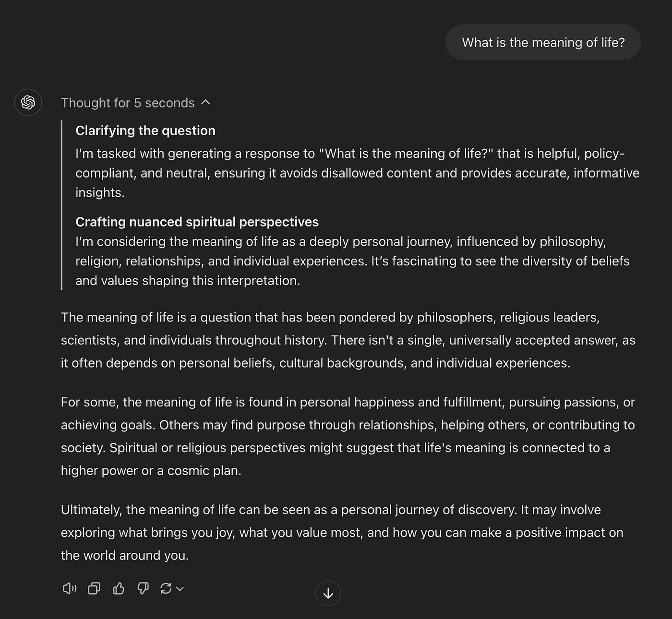Click the paragraph beginning "The meaning of life is a question"
This screenshot has width=672, height=619.
point(348,340)
